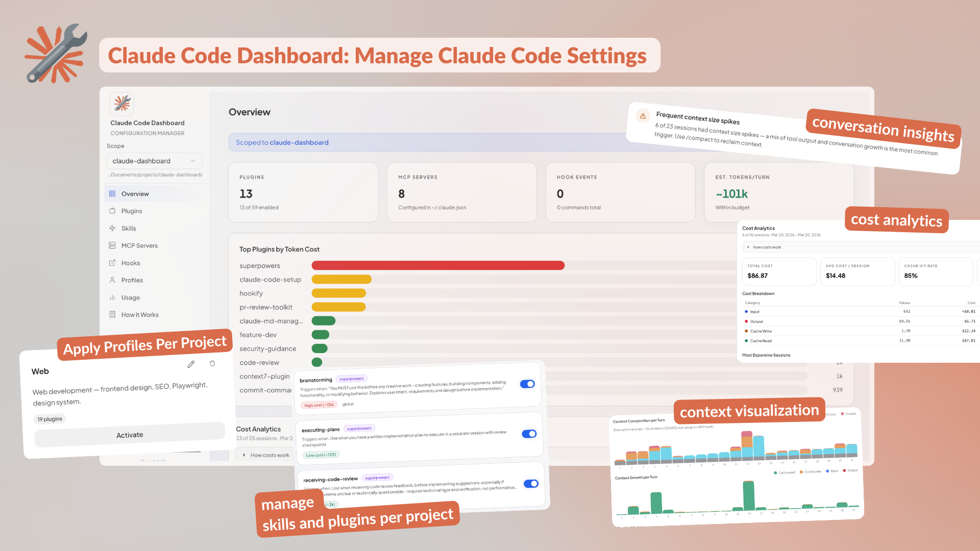Click the How it Works document icon
This screenshot has height=551, width=980.
(112, 315)
